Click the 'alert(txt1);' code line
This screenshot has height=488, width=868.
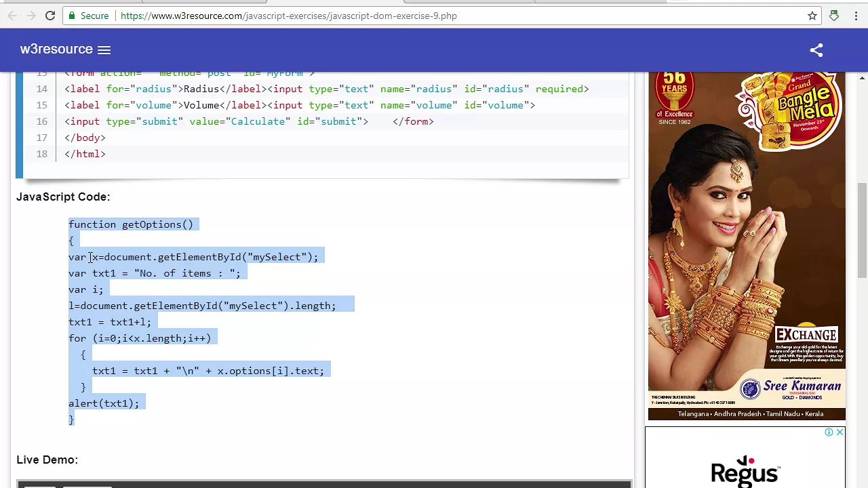click(x=104, y=403)
